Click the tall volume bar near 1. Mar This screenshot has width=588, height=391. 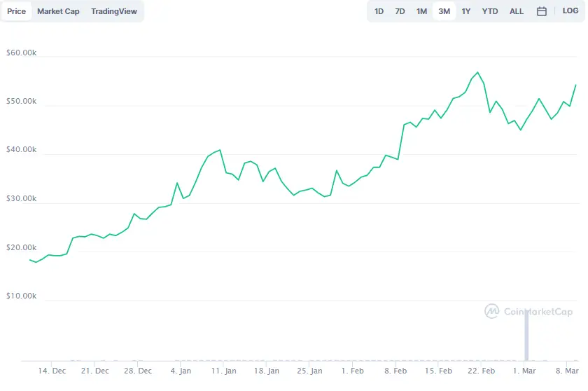pyautogui.click(x=526, y=335)
